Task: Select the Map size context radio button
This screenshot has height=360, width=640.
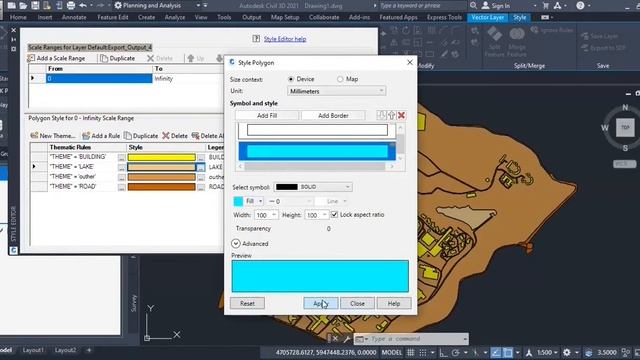Action: [x=340, y=79]
